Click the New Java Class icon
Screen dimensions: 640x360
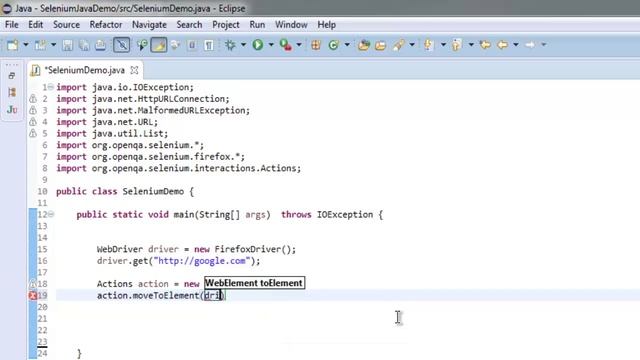(333, 45)
